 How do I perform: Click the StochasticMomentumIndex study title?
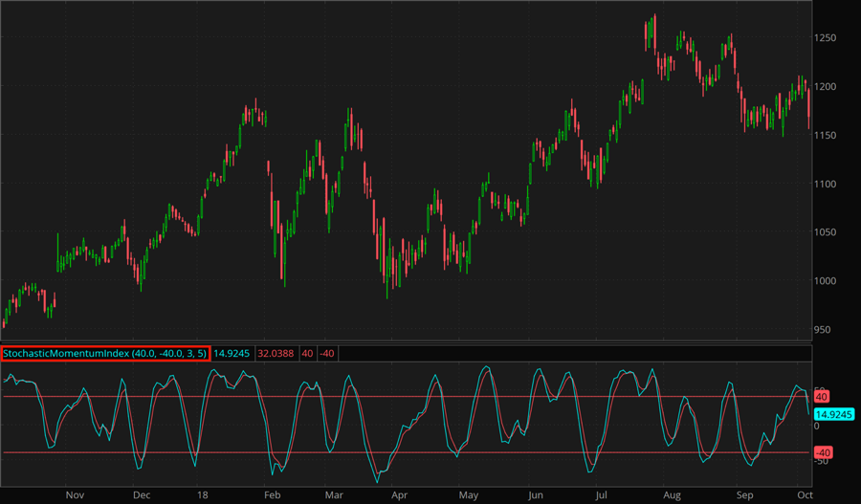coord(105,354)
